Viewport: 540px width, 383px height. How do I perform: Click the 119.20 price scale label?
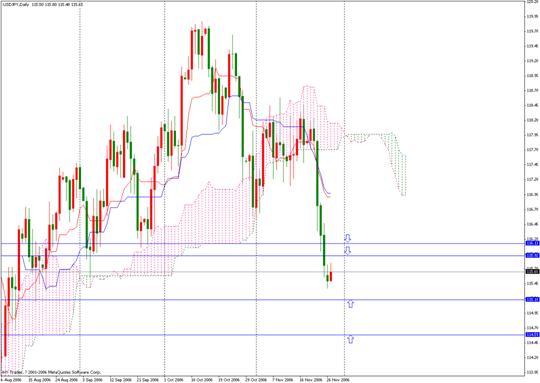click(x=532, y=61)
